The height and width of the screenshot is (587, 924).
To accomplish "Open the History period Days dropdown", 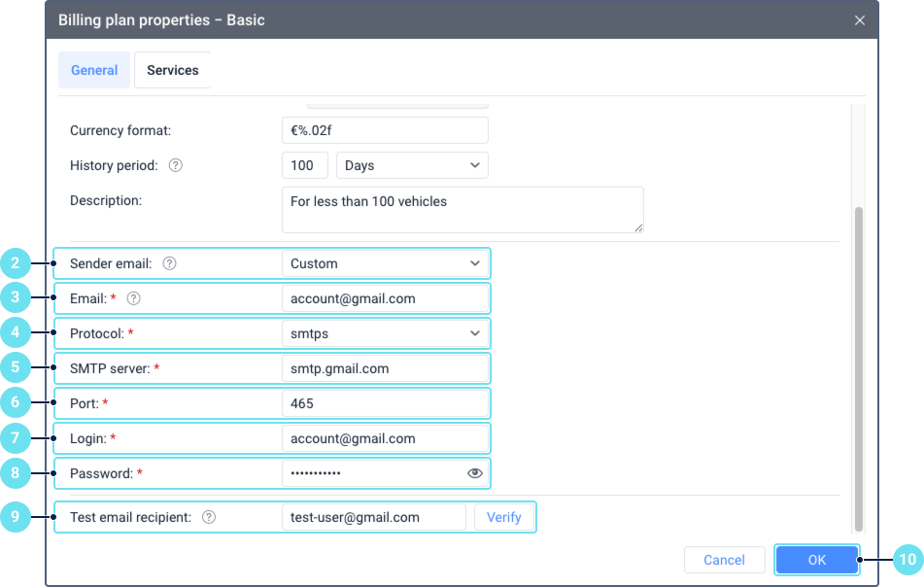I will point(412,165).
